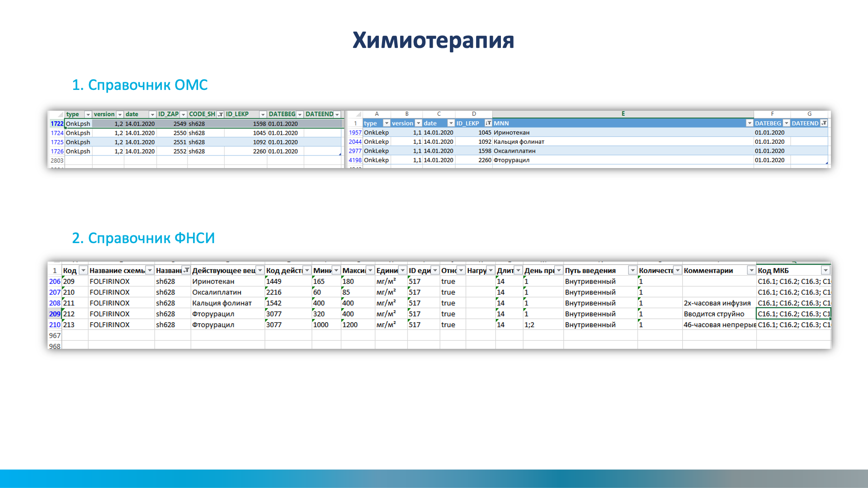This screenshot has width=868, height=488.
Task: Click the title Химиотерапия
Action: tap(433, 40)
